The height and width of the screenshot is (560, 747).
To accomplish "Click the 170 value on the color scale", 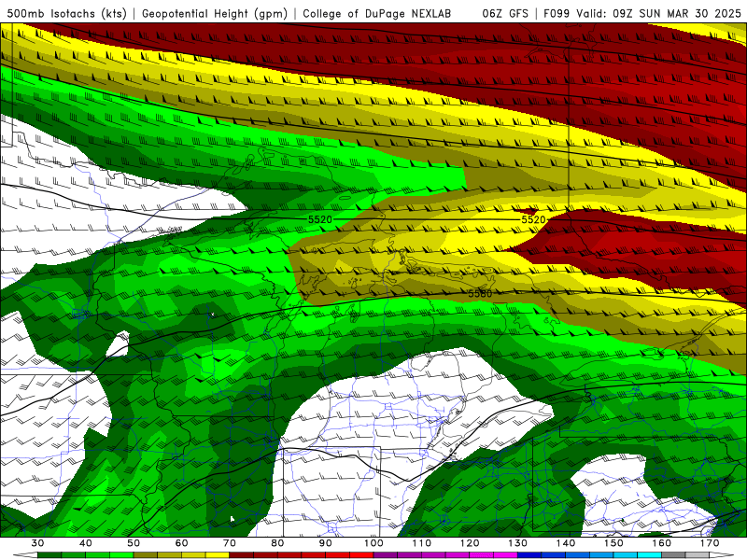I will coord(710,543).
